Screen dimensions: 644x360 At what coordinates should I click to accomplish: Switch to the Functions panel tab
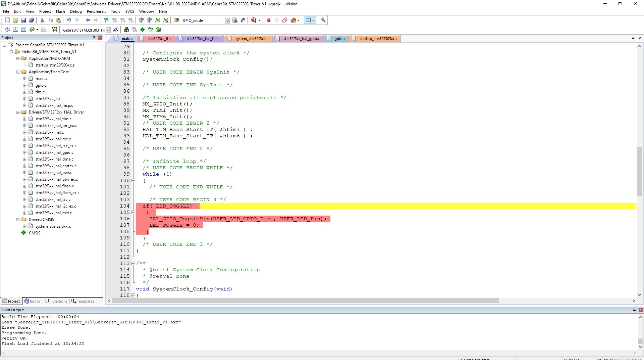point(56,301)
